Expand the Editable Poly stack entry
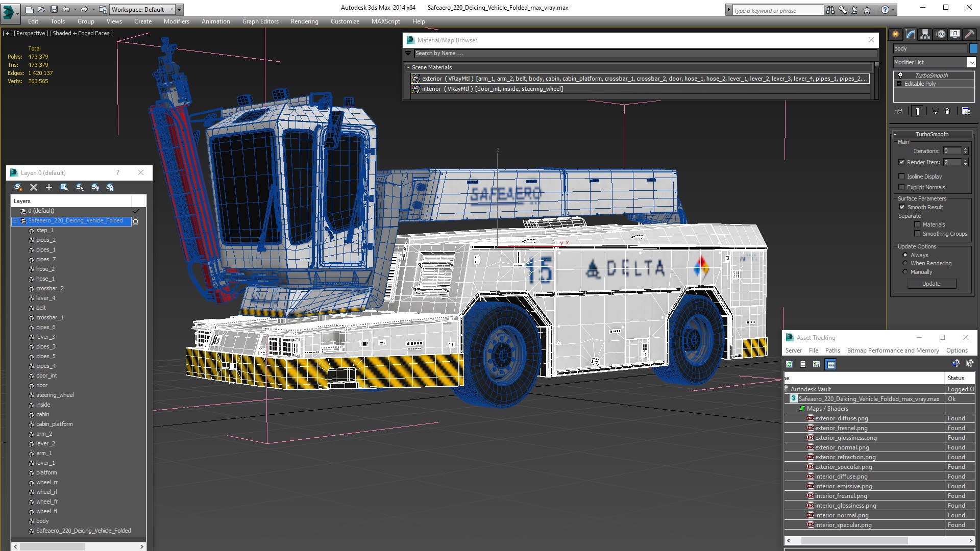 click(899, 84)
